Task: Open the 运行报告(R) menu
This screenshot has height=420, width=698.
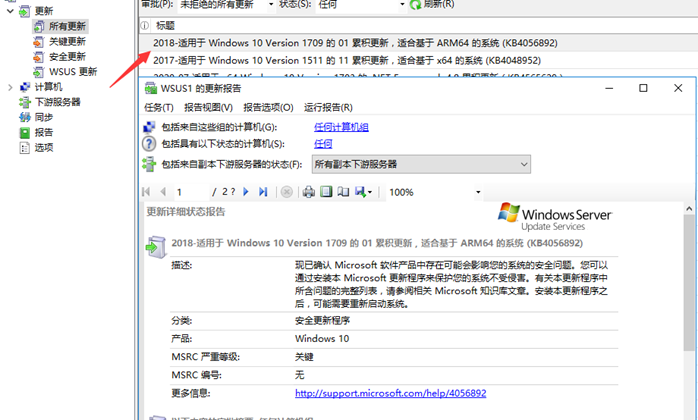Action: click(x=328, y=108)
